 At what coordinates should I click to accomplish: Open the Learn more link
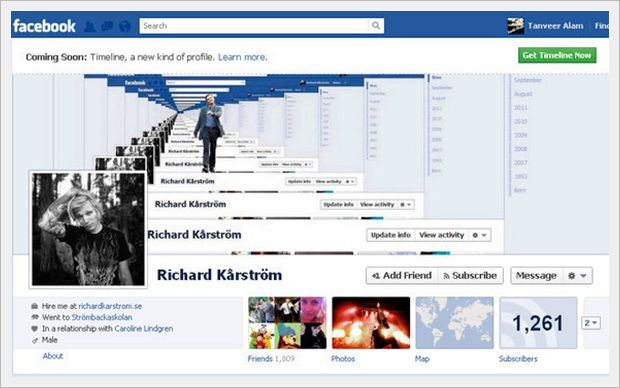tap(242, 57)
